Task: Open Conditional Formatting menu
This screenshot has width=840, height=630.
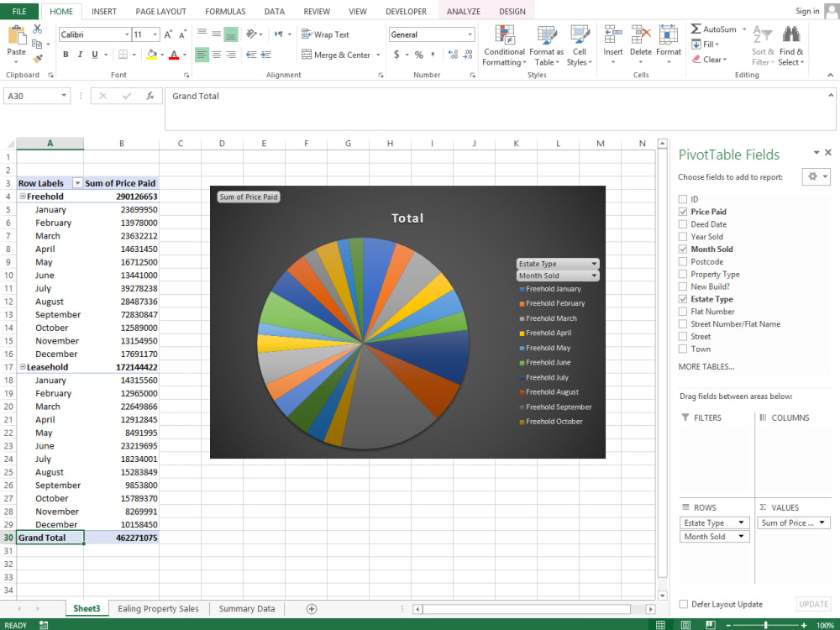Action: click(503, 46)
